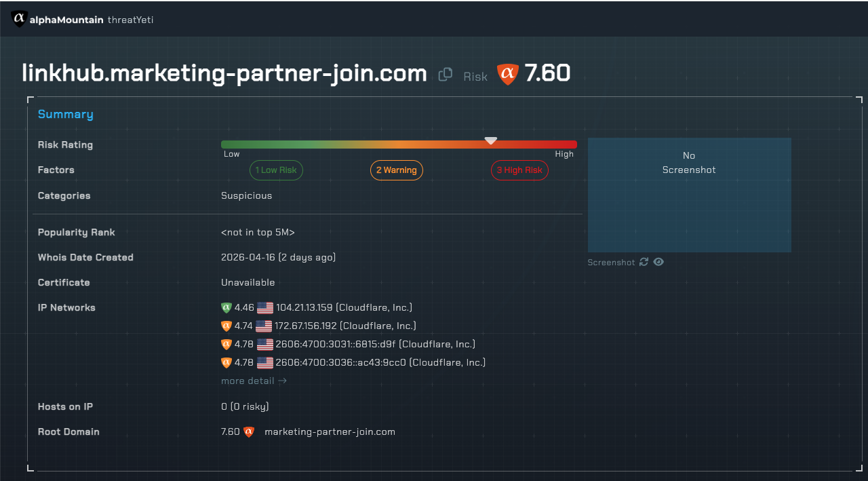
Task: Refresh the screenshot with the reload icon
Action: (x=644, y=262)
